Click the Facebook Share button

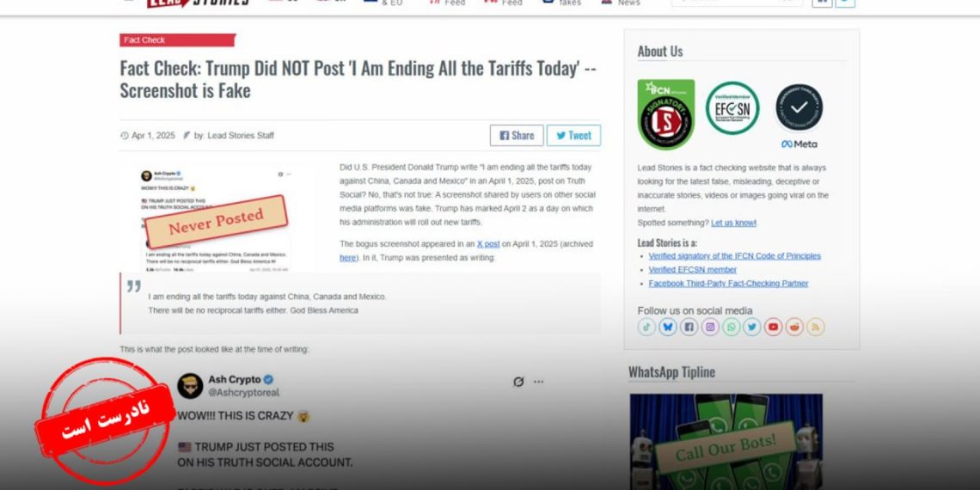coord(517,135)
